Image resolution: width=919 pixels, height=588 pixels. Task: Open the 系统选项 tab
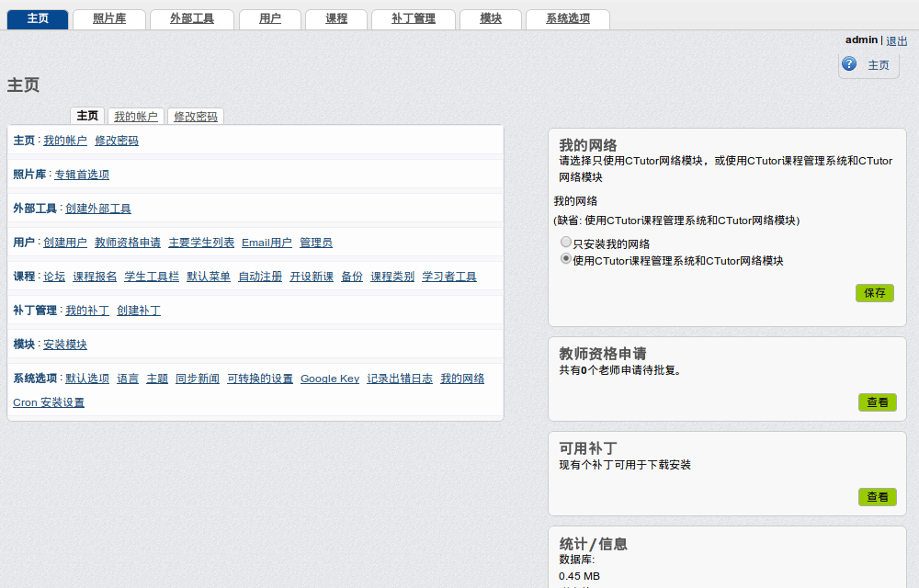pos(567,18)
